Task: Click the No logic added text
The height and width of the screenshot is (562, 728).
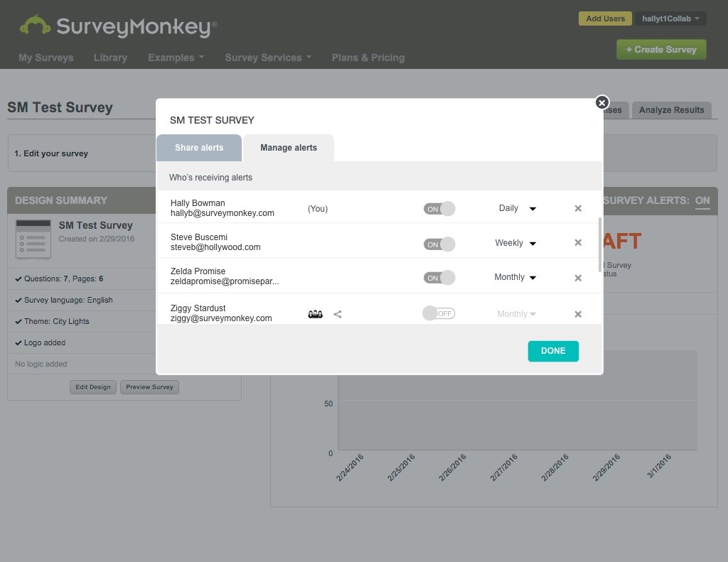Action: 41,364
